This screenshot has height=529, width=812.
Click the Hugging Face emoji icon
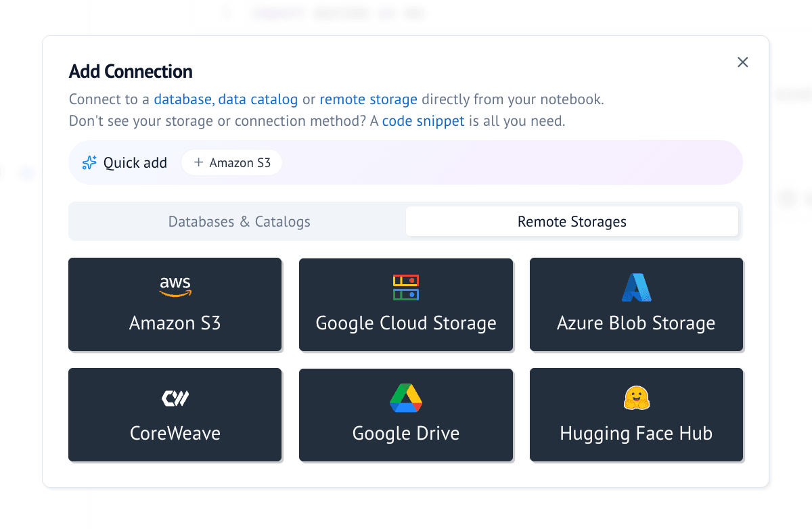[x=636, y=398]
